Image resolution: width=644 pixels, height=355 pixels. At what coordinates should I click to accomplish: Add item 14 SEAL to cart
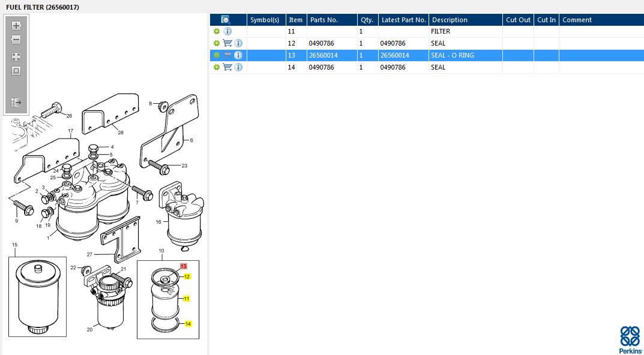click(227, 67)
